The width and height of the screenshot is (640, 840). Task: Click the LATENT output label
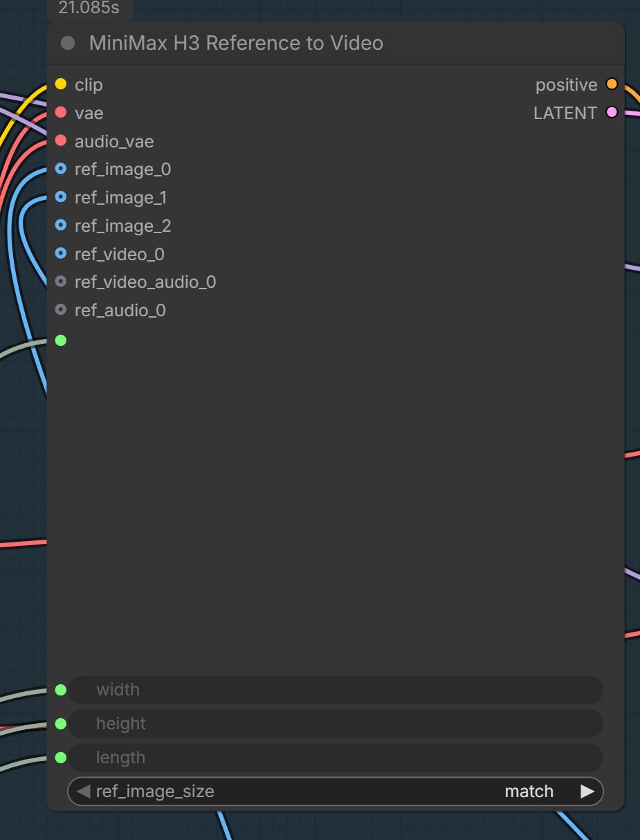pyautogui.click(x=565, y=113)
